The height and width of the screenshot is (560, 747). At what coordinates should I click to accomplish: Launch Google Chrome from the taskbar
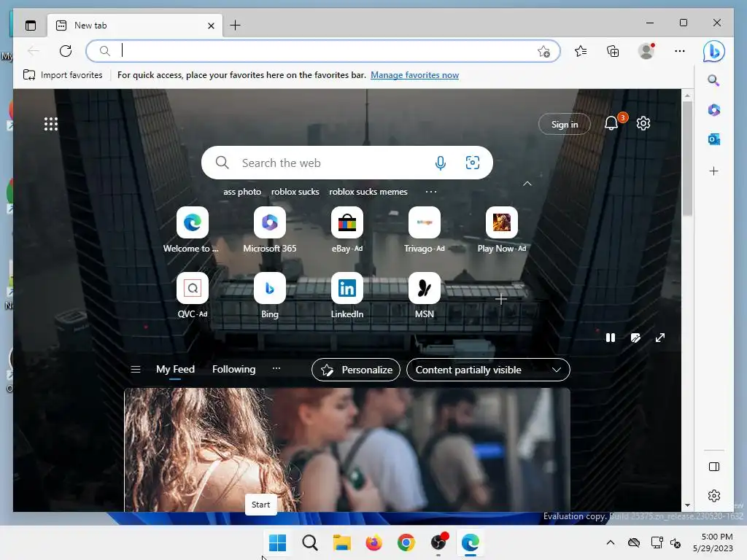(406, 542)
